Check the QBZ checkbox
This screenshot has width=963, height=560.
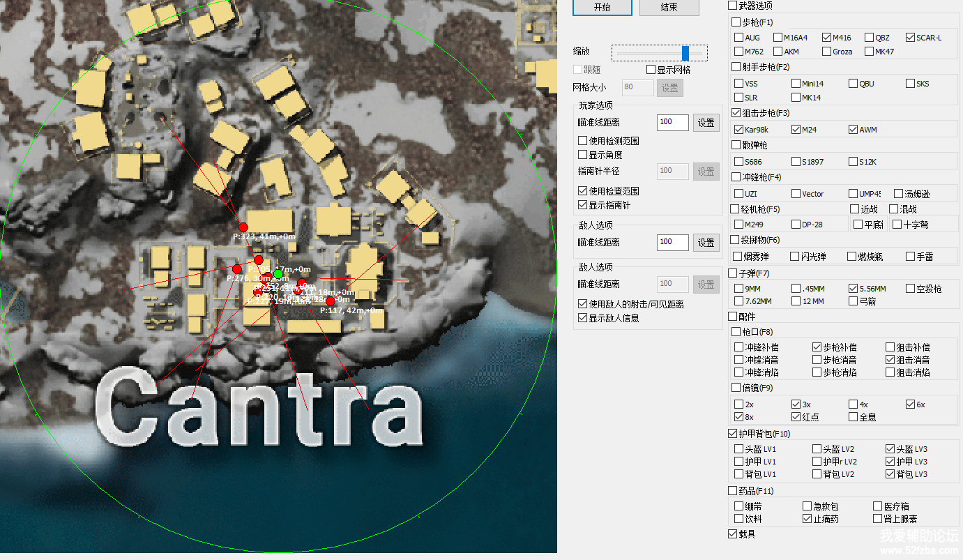[870, 38]
